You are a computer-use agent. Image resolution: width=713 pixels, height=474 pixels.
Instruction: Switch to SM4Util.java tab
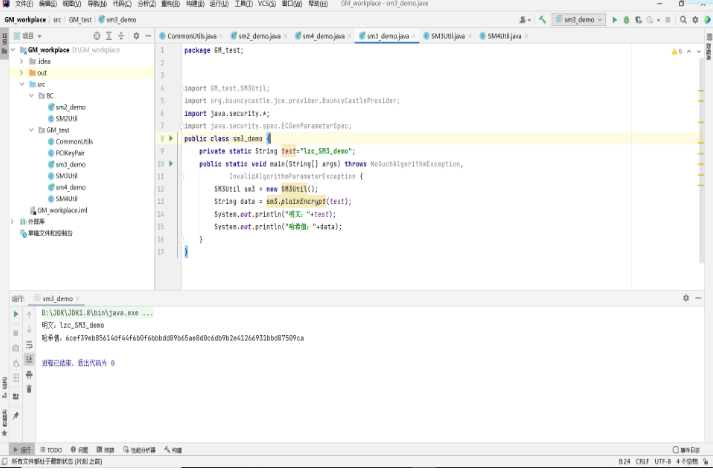[504, 36]
